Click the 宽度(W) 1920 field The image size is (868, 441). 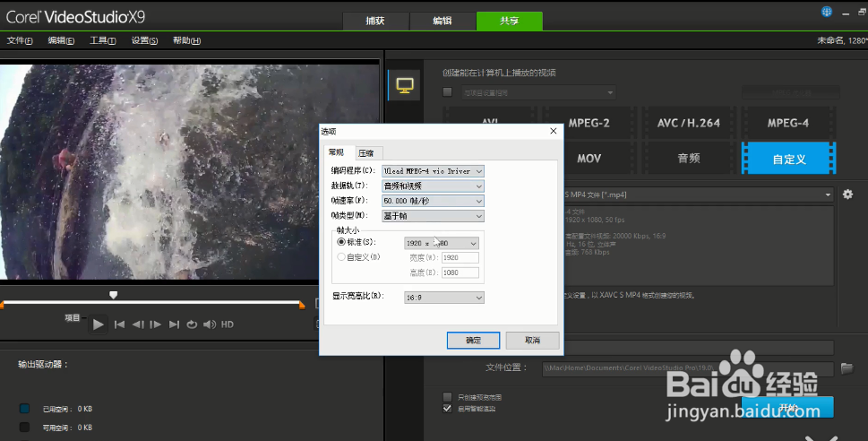(460, 257)
